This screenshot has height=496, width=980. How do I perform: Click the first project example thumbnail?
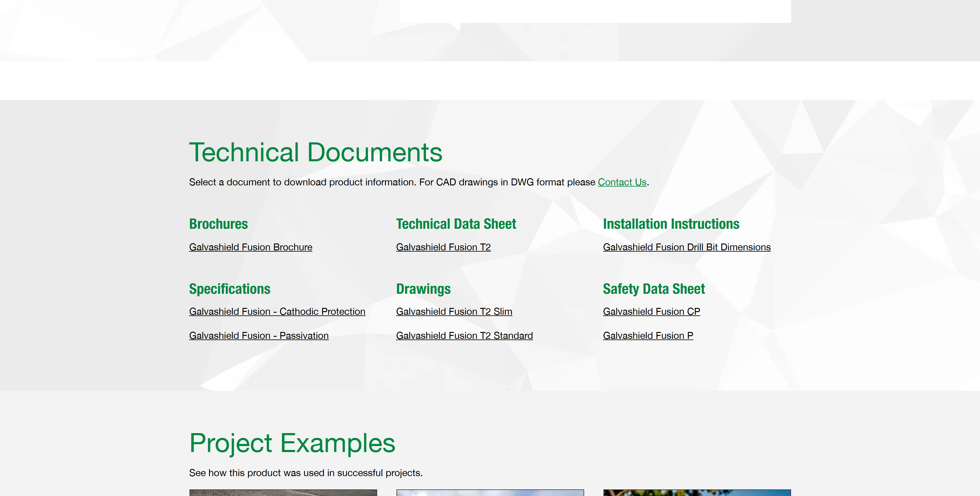pyautogui.click(x=283, y=493)
